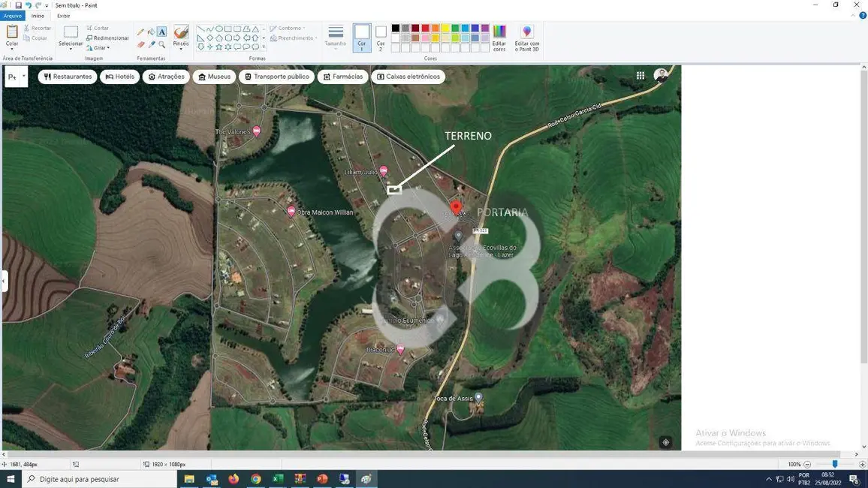The width and height of the screenshot is (868, 488).
Task: Choose the Fill with color bucket tool
Action: click(x=151, y=32)
